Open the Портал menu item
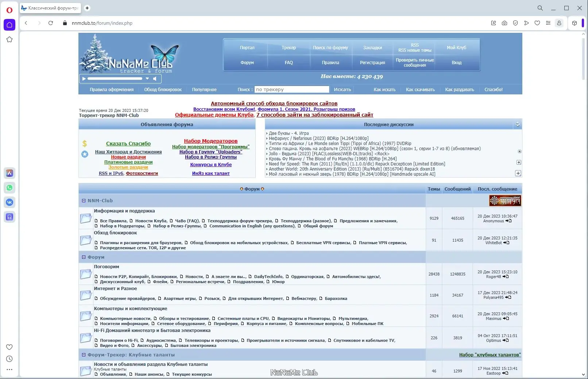The height and width of the screenshot is (379, 588). pos(247,48)
